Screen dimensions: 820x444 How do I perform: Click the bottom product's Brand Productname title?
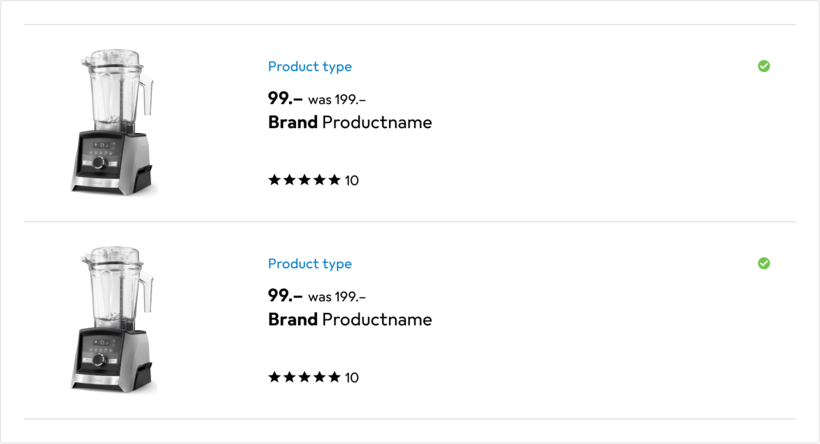pos(350,320)
